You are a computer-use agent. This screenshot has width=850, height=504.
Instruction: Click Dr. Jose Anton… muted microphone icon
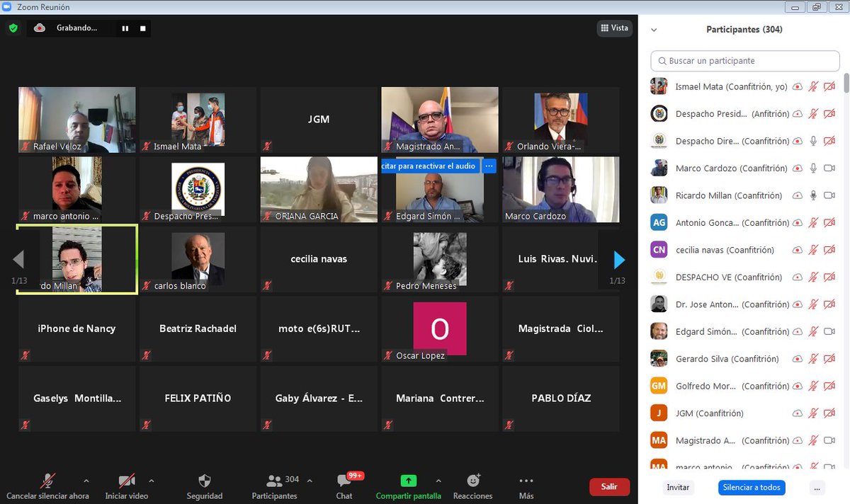(813, 304)
